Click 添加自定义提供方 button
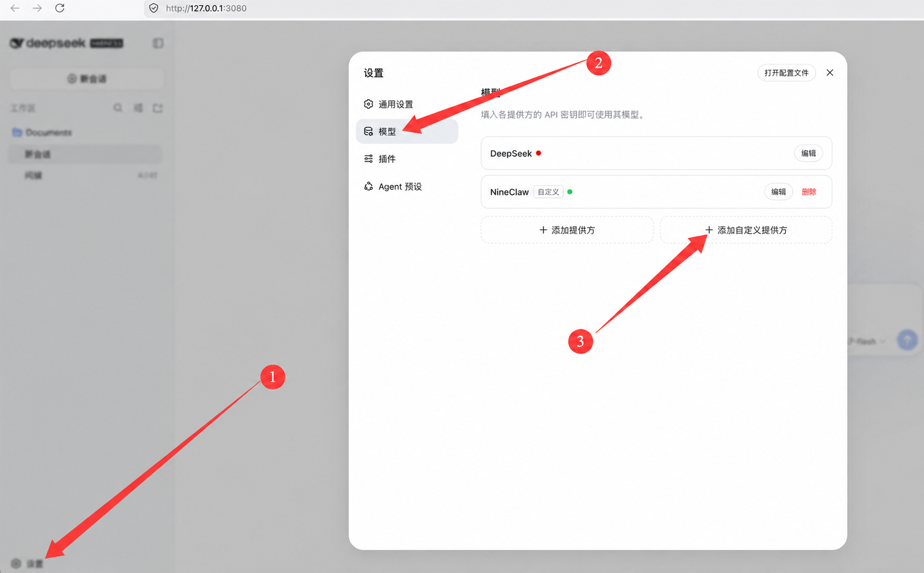924x573 pixels. (x=746, y=230)
